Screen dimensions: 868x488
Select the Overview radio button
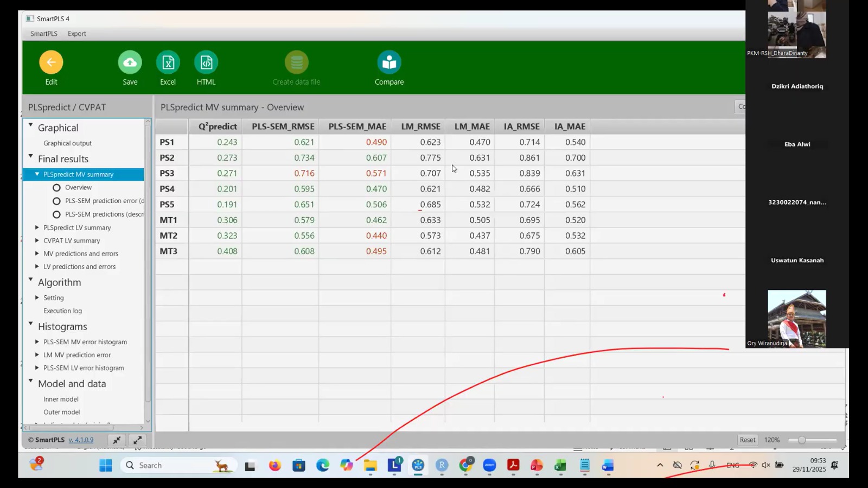coord(56,188)
